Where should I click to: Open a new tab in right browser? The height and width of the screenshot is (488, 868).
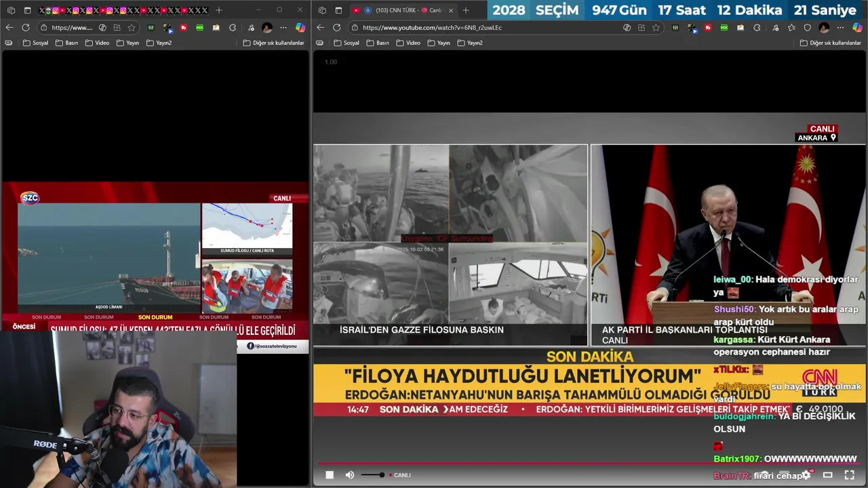tap(466, 10)
